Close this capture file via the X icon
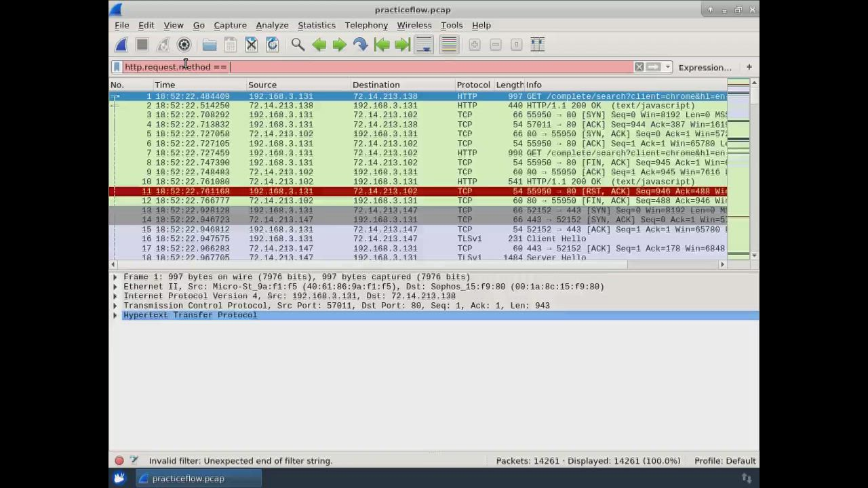Viewport: 868px width, 488px height. [251, 45]
